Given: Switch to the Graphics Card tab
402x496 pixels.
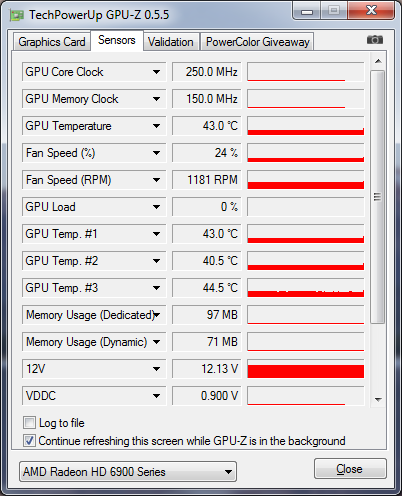Looking at the screenshot, I should pos(52,42).
